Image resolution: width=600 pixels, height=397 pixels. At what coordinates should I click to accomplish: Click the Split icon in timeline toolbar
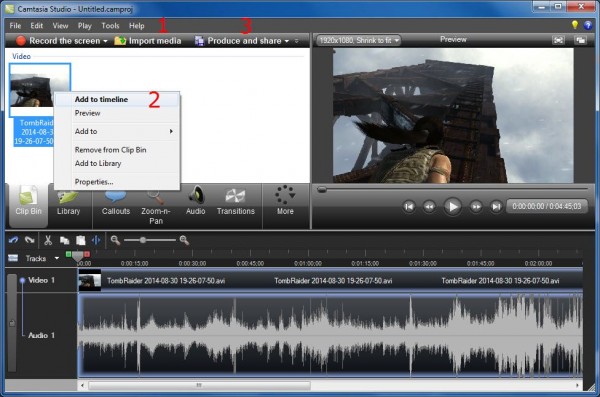pos(96,240)
